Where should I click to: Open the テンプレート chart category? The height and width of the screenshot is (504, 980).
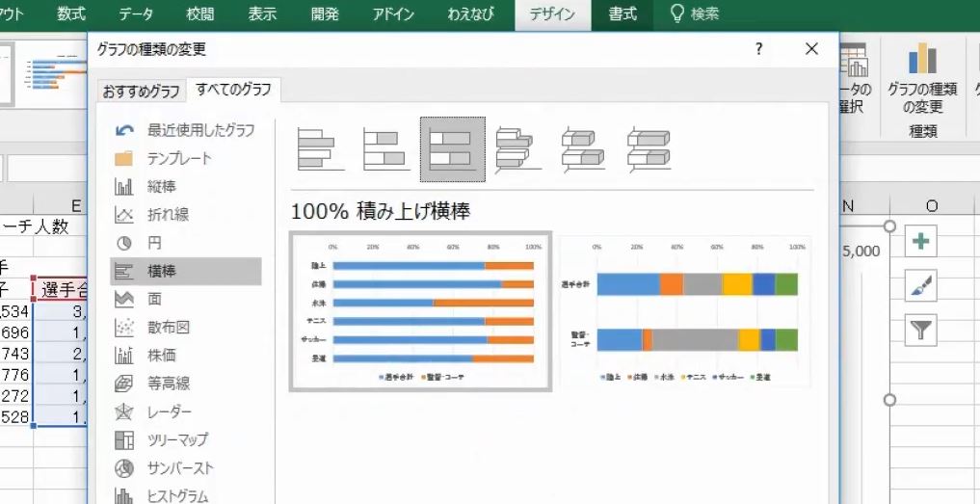click(x=186, y=158)
